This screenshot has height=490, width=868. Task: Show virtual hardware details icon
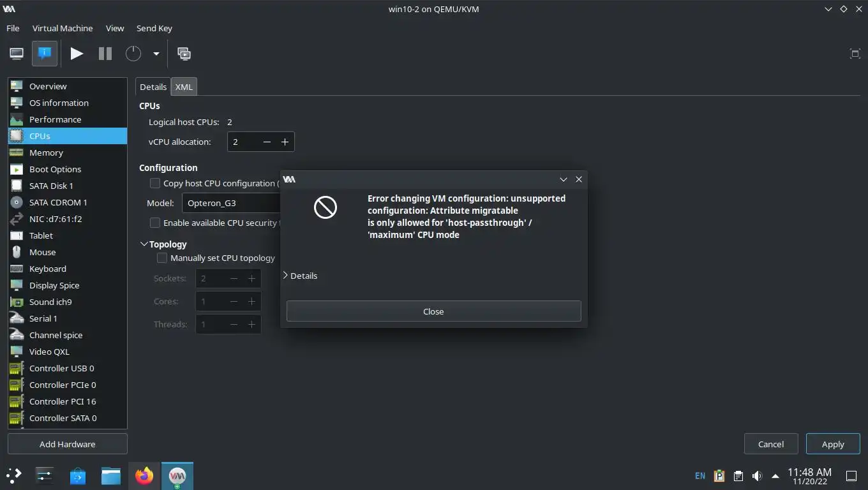click(45, 54)
